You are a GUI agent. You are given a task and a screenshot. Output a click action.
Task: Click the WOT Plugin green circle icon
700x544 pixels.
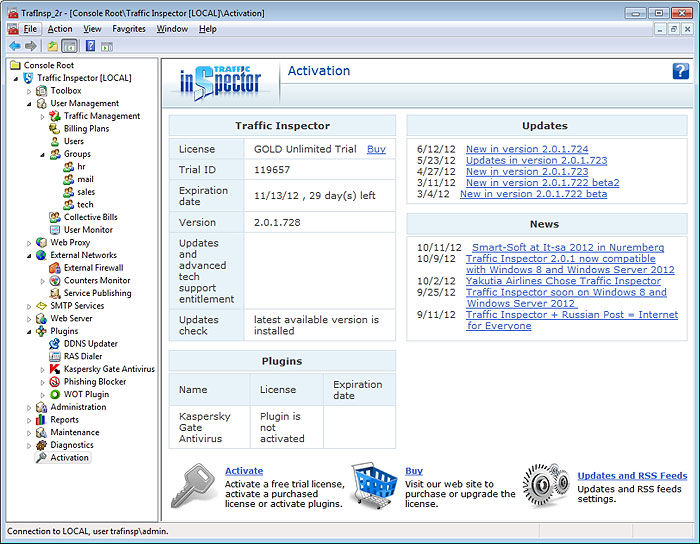[54, 395]
